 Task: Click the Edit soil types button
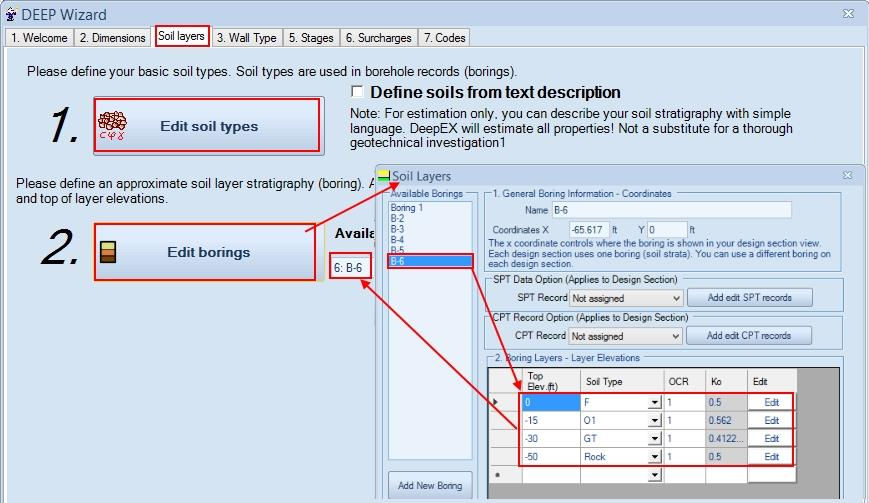207,125
